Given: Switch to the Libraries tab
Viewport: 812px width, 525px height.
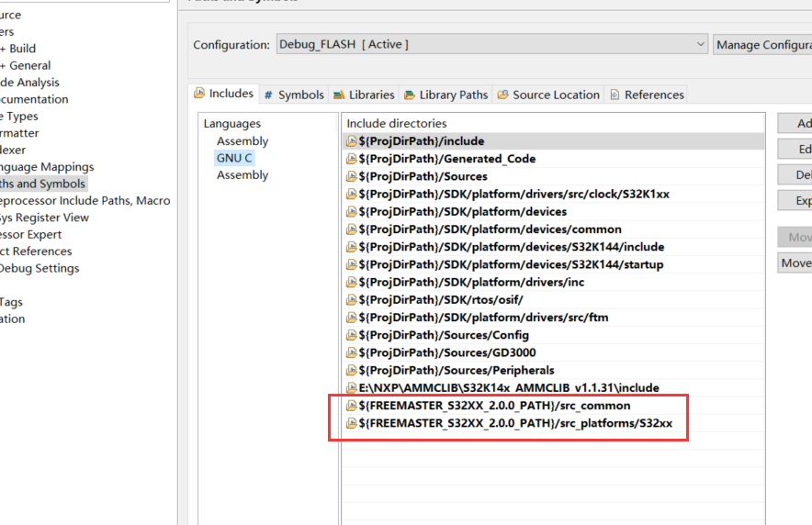Looking at the screenshot, I should (364, 95).
